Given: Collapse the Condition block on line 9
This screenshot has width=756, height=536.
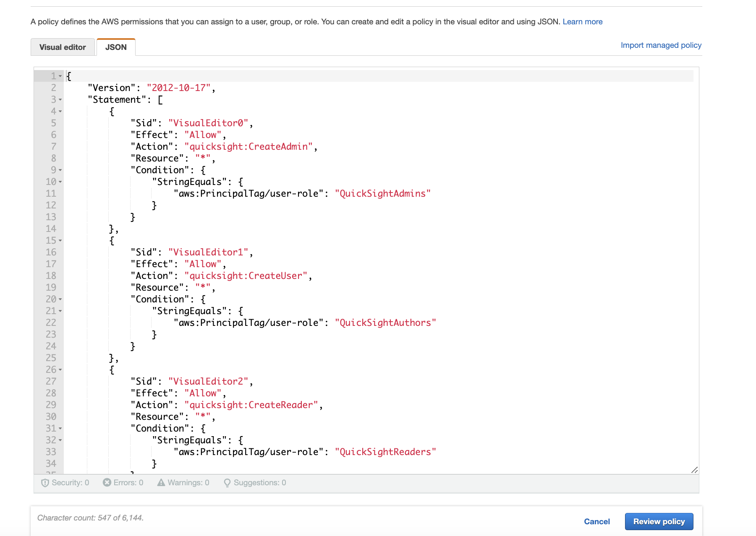Looking at the screenshot, I should [x=60, y=170].
